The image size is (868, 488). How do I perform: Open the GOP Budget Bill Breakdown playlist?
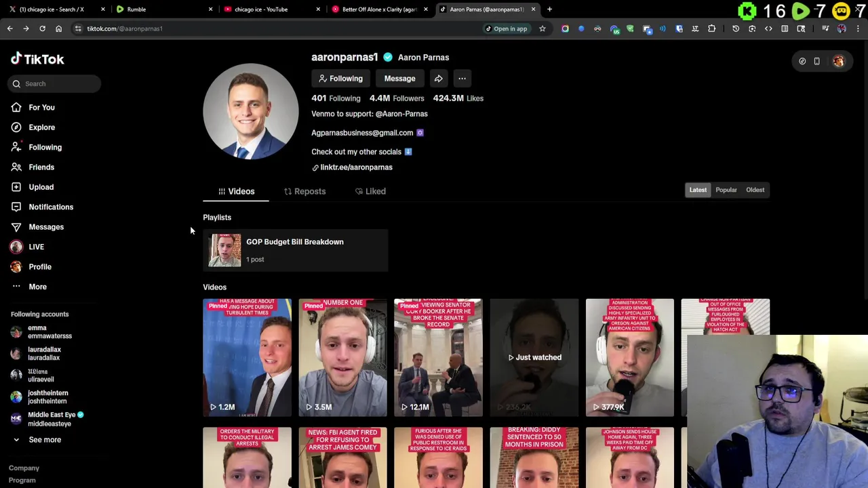click(296, 250)
